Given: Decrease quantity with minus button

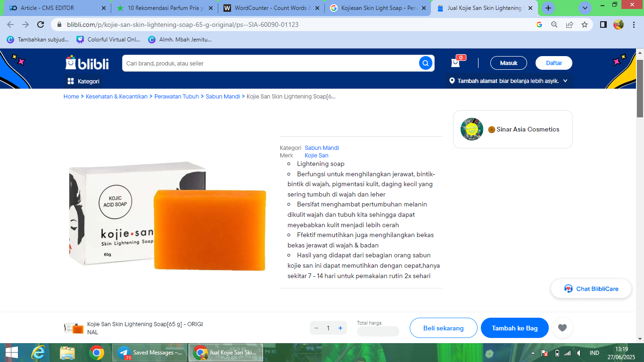Looking at the screenshot, I should click(x=316, y=328).
